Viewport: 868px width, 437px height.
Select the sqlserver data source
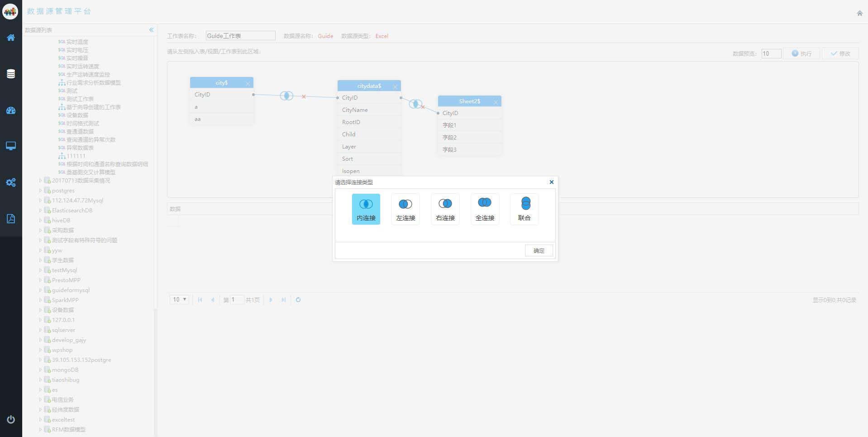point(63,330)
